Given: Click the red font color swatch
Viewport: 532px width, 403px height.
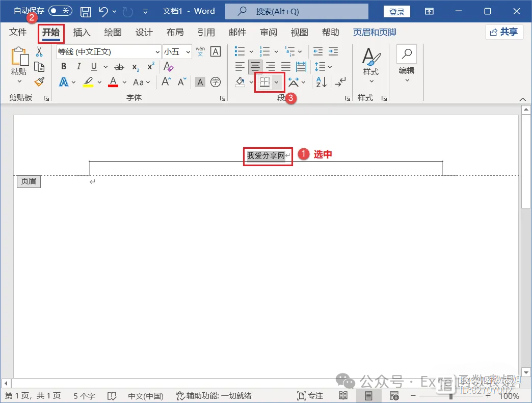Looking at the screenshot, I should point(113,82).
